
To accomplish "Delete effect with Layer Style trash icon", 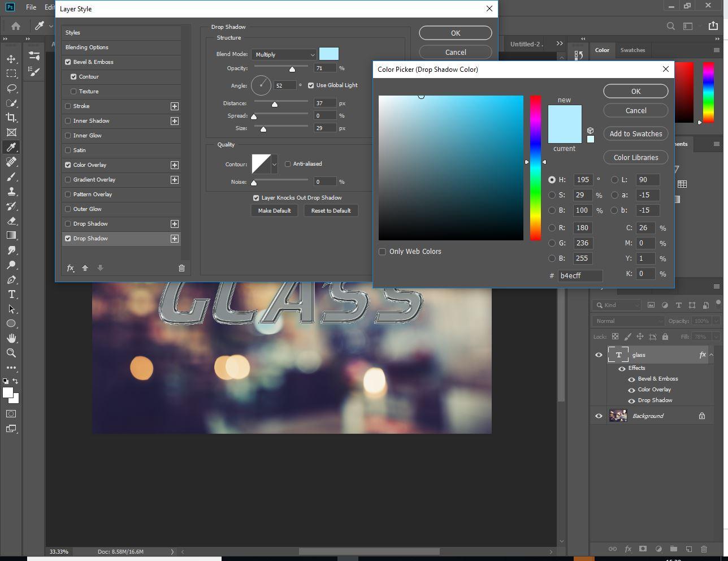I will (x=181, y=268).
